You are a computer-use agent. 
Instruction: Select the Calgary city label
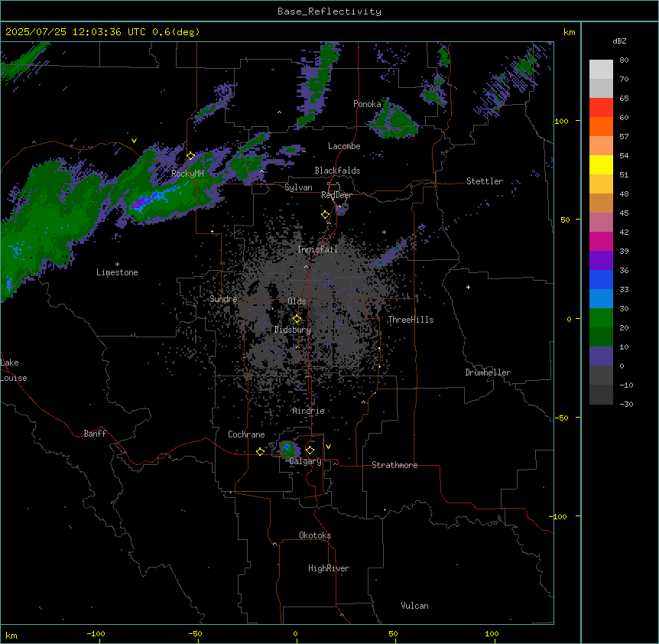(x=305, y=461)
